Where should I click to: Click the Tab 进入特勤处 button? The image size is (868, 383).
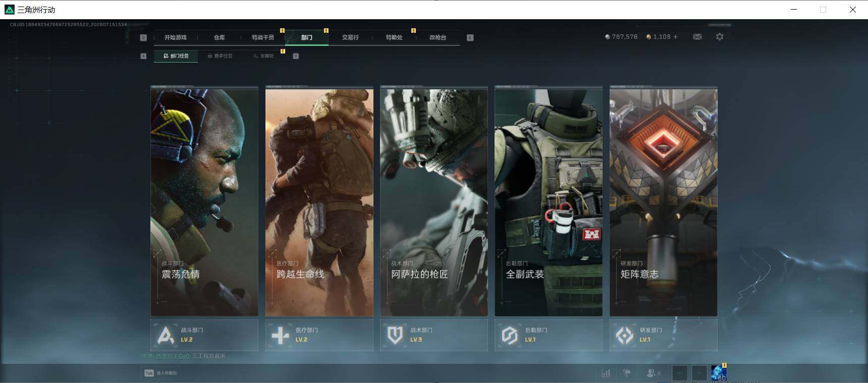tap(160, 373)
